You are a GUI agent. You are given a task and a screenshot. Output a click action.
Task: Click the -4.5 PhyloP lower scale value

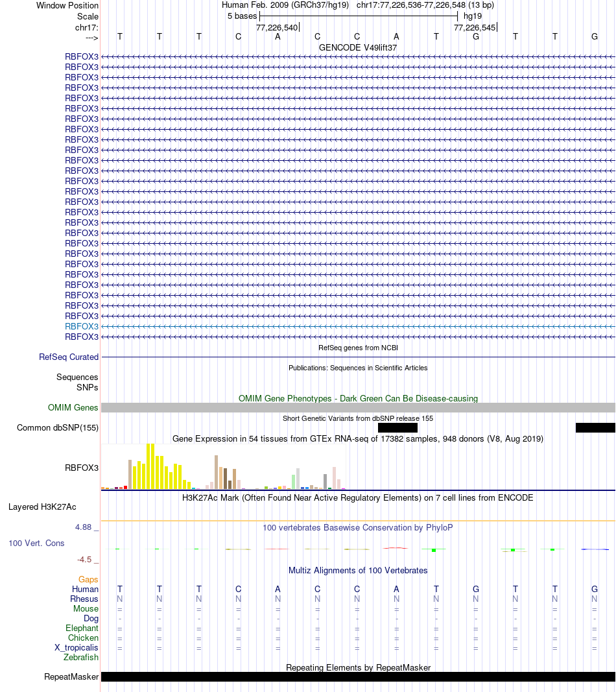point(84,560)
